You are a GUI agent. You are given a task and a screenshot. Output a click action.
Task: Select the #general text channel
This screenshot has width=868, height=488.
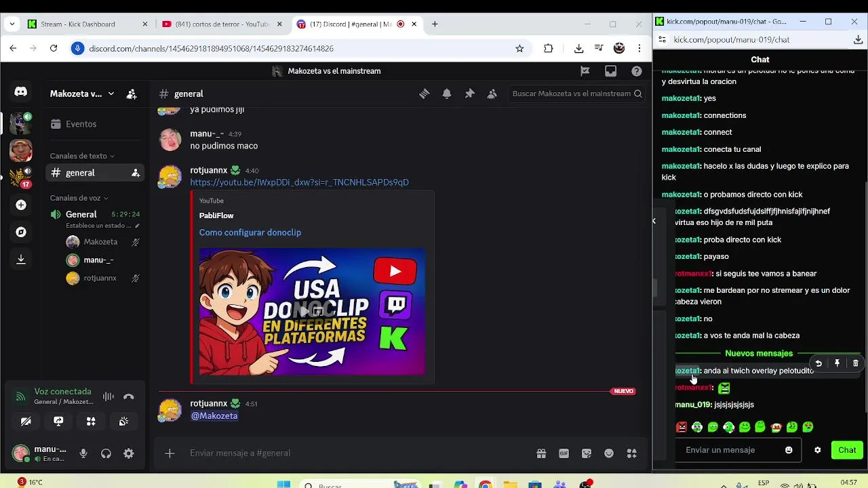click(x=94, y=173)
